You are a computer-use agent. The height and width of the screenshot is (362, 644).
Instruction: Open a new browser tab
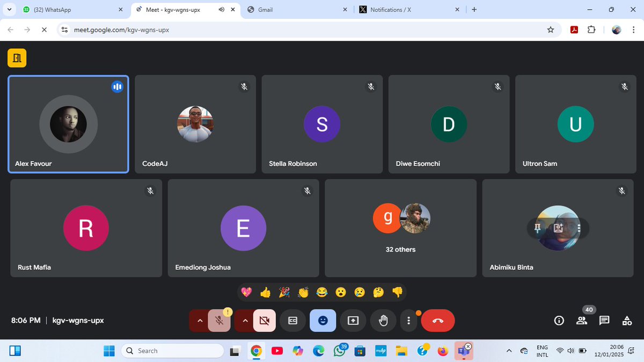point(474,10)
